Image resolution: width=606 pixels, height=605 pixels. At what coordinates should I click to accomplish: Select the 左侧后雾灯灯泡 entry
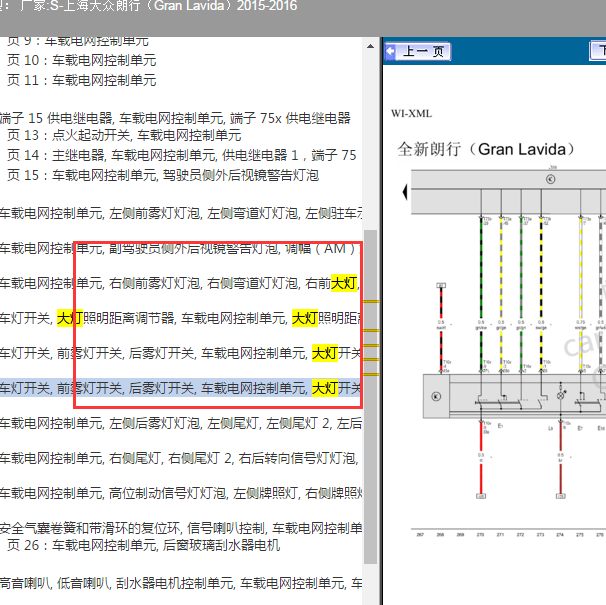[181, 423]
